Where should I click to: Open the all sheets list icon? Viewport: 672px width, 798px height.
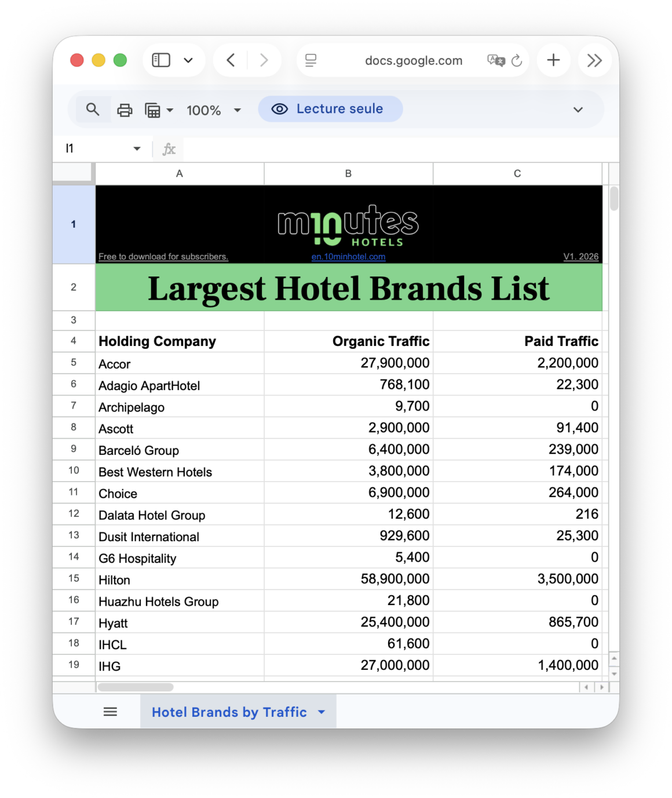[110, 712]
